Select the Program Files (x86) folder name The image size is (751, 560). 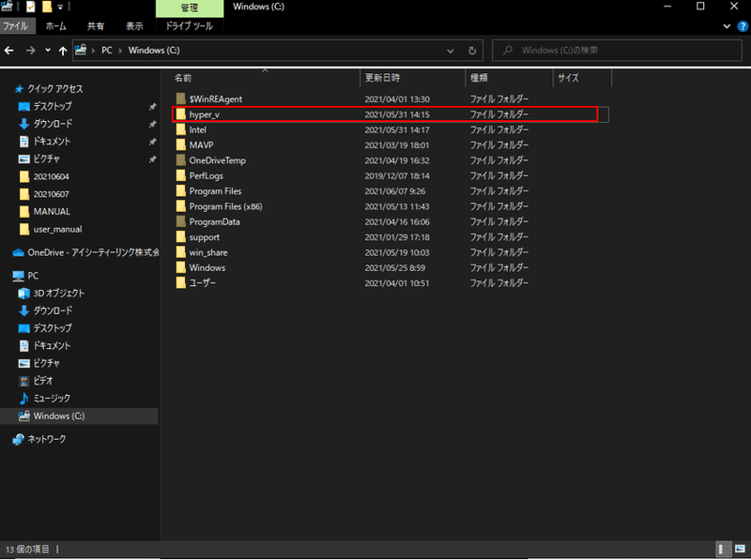pos(225,206)
